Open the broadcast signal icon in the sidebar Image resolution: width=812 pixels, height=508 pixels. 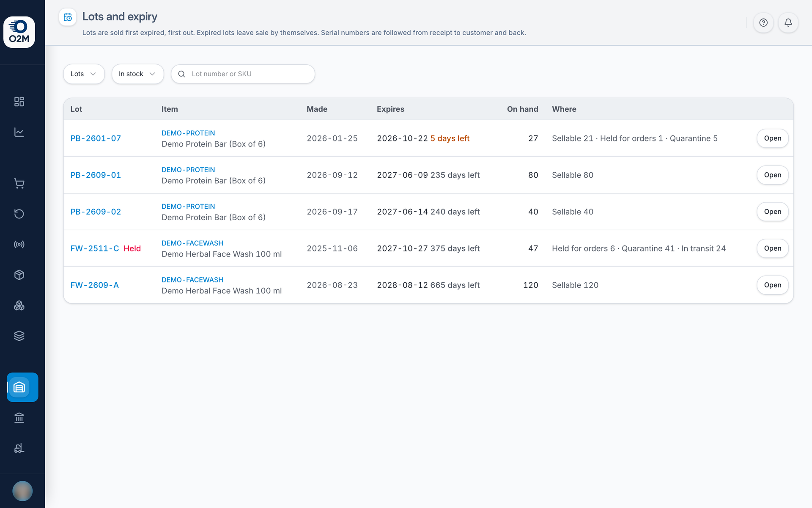19,244
